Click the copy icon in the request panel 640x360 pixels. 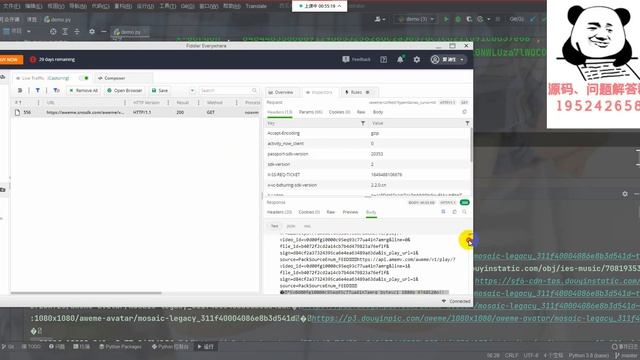(464, 112)
